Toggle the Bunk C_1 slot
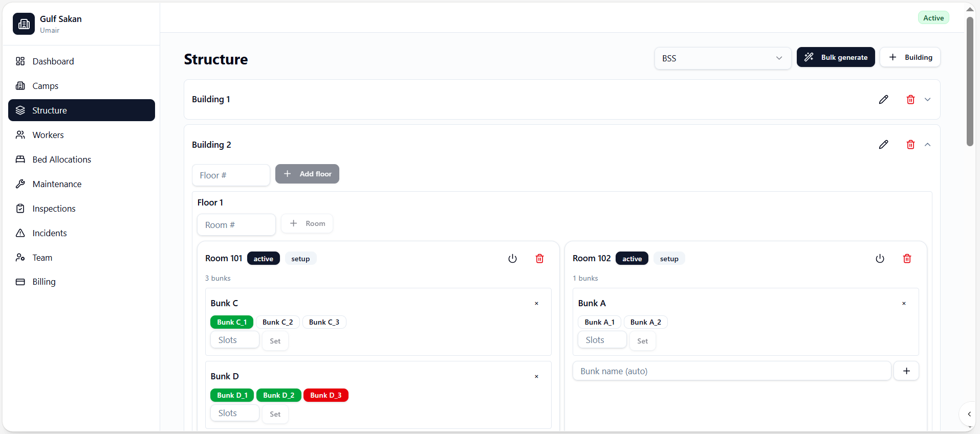Image resolution: width=980 pixels, height=434 pixels. pyautogui.click(x=232, y=322)
